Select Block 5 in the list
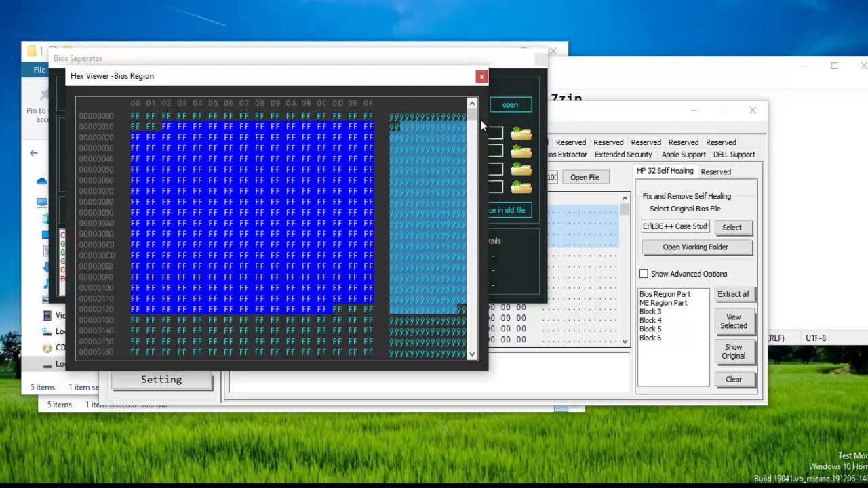 (x=650, y=329)
